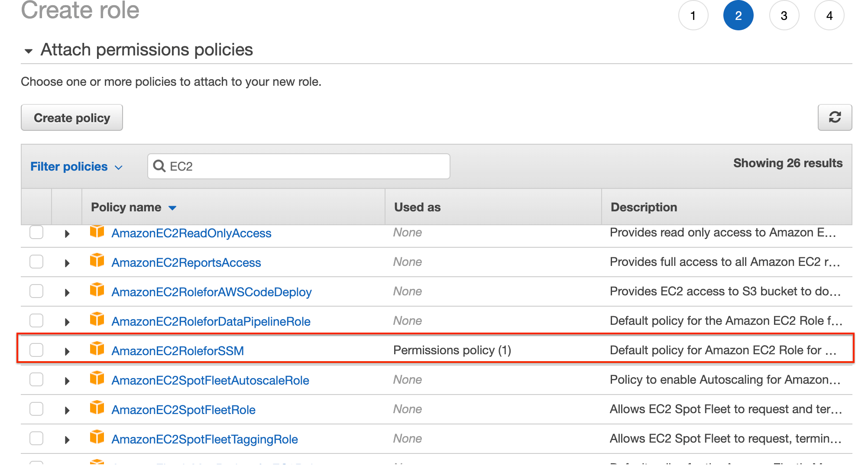The image size is (868, 466).
Task: Check the AmazonEC2RoleforSSM policy checkbox
Action: click(x=36, y=349)
